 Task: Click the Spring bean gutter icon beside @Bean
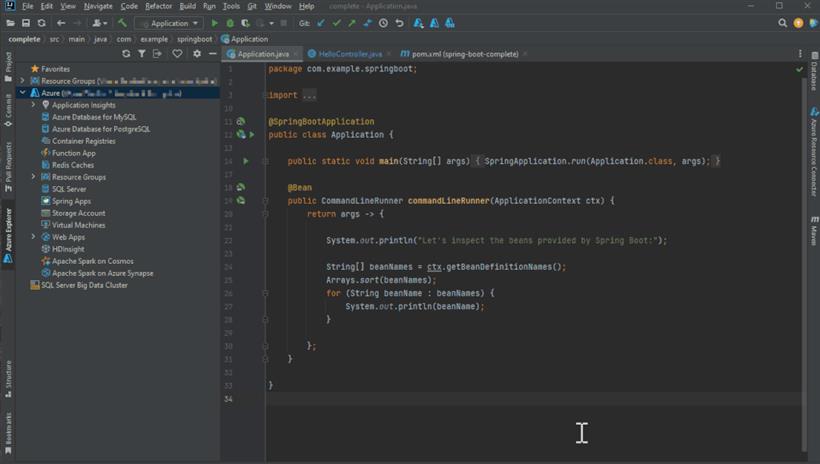pos(241,187)
